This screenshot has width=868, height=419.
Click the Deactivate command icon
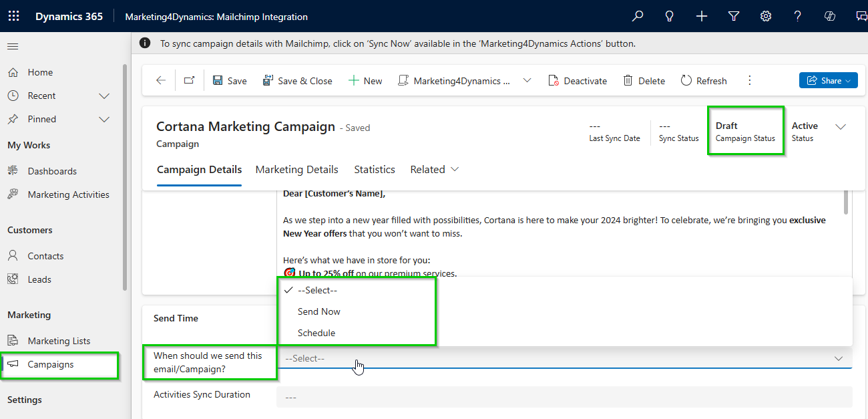553,80
